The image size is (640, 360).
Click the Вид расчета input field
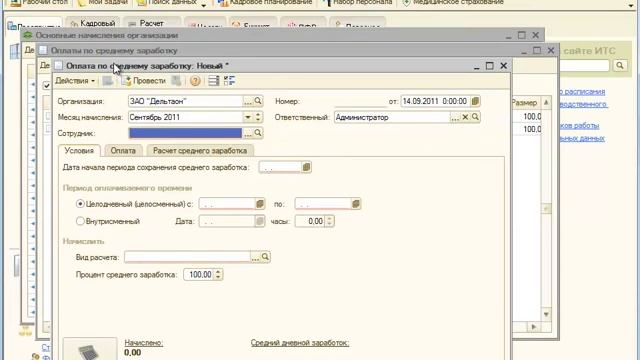(x=187, y=257)
